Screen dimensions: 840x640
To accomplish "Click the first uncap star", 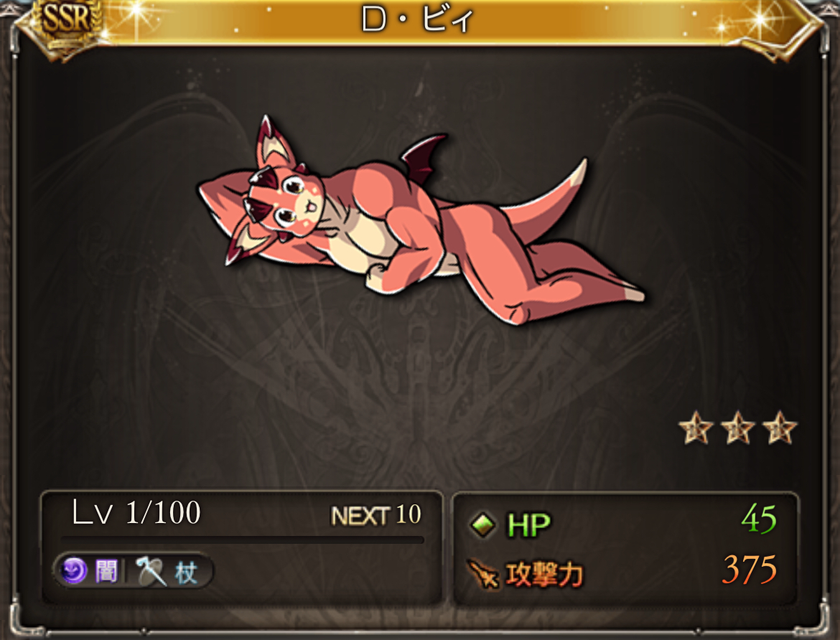I will [x=696, y=428].
